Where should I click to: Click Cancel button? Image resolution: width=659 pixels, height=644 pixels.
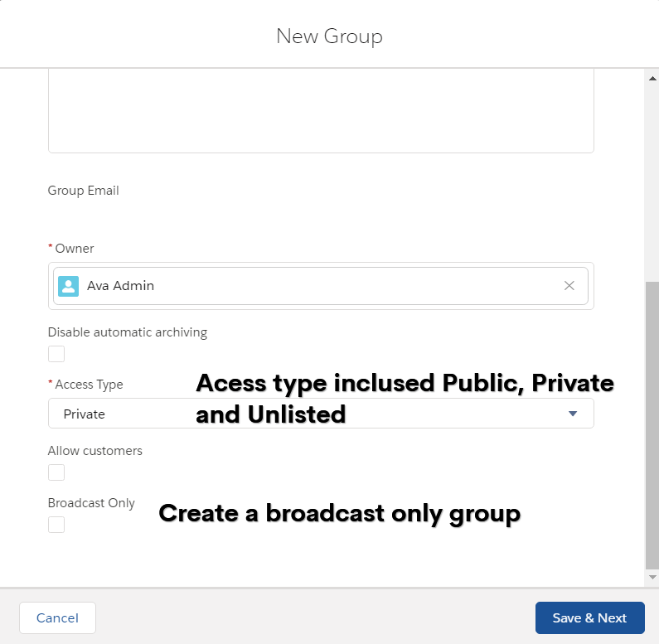[57, 618]
